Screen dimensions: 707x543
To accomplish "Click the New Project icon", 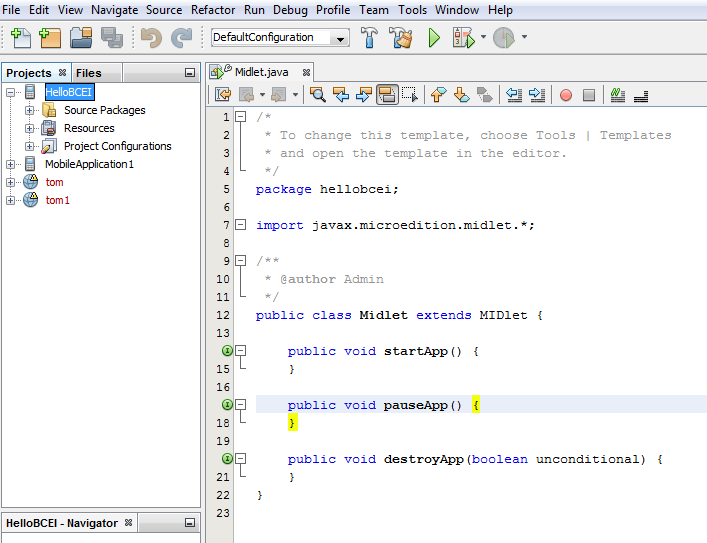I will (50, 38).
